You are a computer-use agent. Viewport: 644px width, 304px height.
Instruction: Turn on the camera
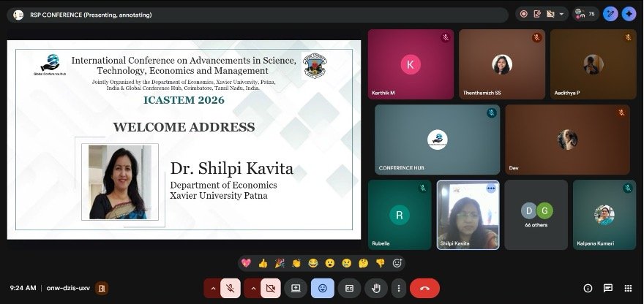271,289
